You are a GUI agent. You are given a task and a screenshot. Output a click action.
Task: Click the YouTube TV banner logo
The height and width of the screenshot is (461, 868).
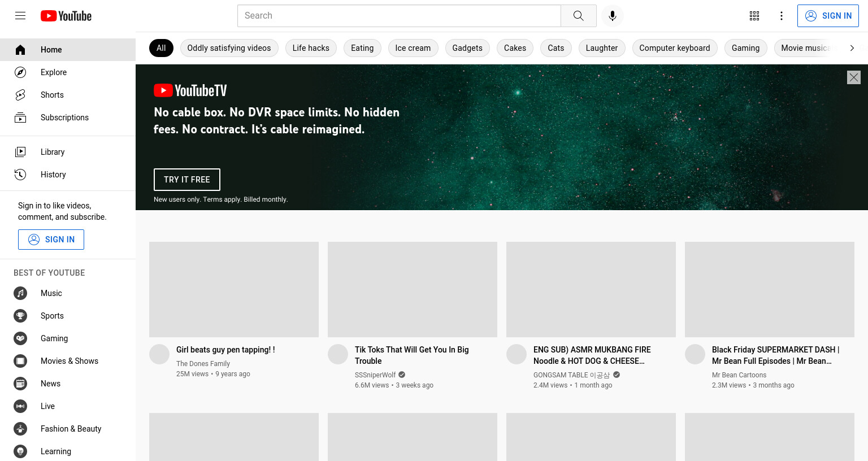(190, 90)
